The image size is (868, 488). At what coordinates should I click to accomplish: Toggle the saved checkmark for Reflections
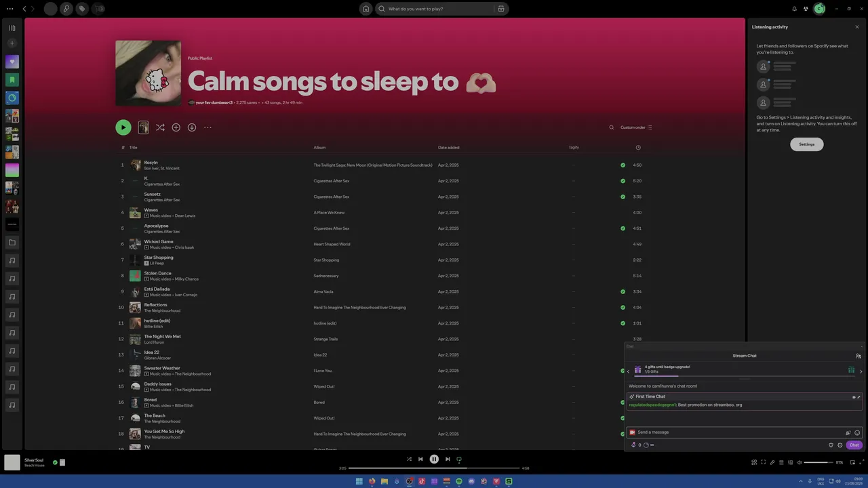[623, 307]
